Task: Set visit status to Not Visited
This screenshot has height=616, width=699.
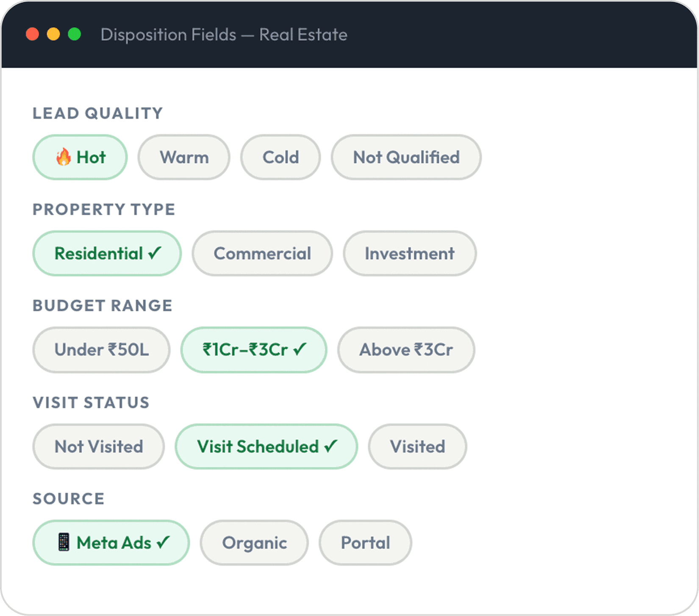Action: click(99, 447)
